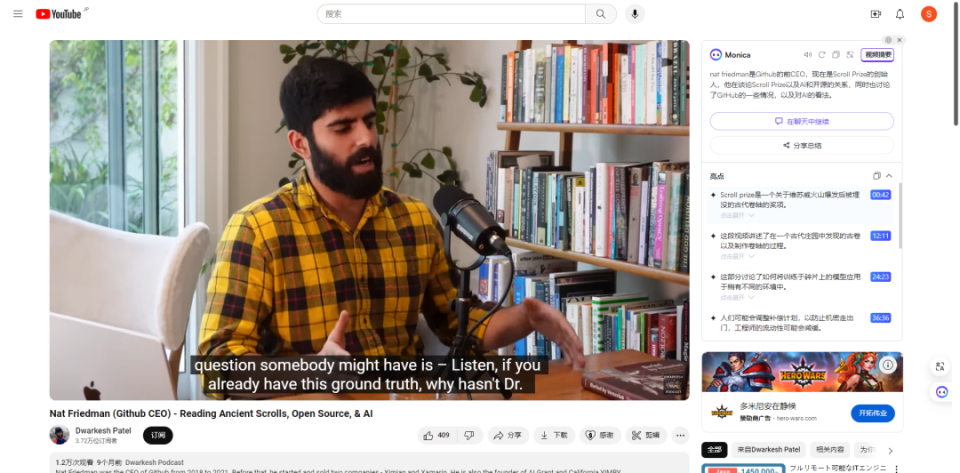
Task: Dislike the video with thumbs-down
Action: tap(470, 436)
